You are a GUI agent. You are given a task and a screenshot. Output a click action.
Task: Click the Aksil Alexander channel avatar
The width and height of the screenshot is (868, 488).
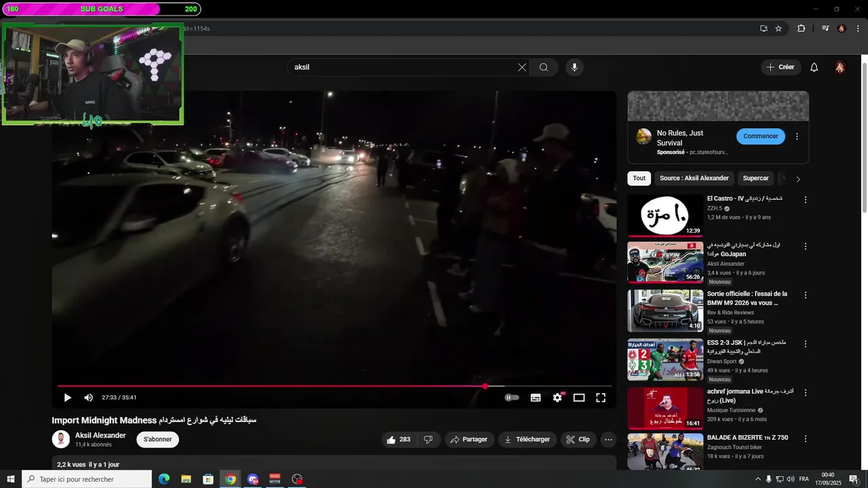(61, 439)
